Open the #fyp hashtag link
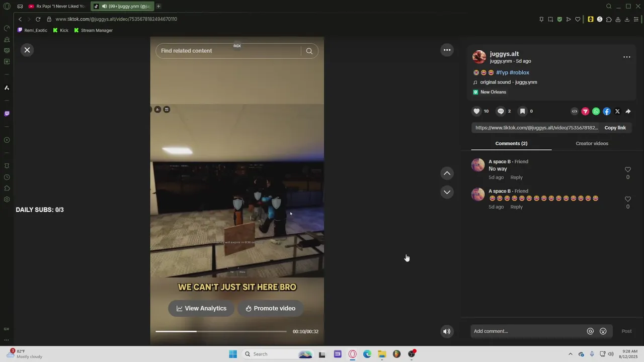This screenshot has width=644, height=362. (502, 72)
